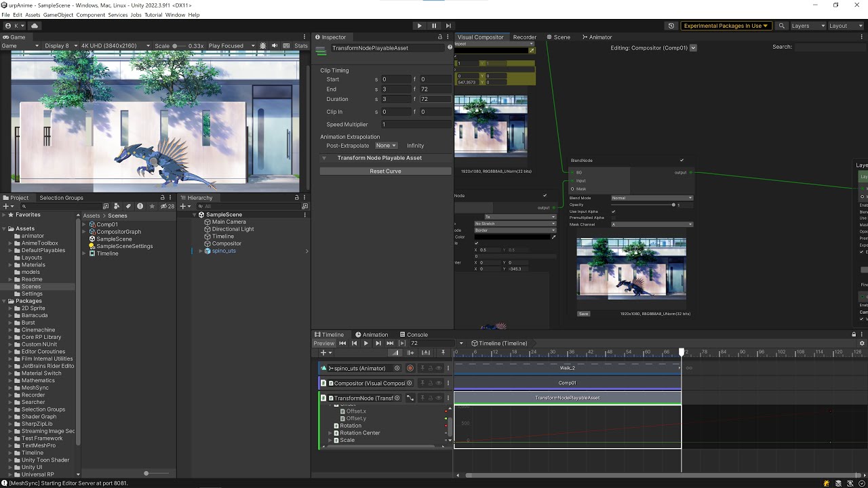Adjust the Game view Scale slider

click(x=180, y=46)
